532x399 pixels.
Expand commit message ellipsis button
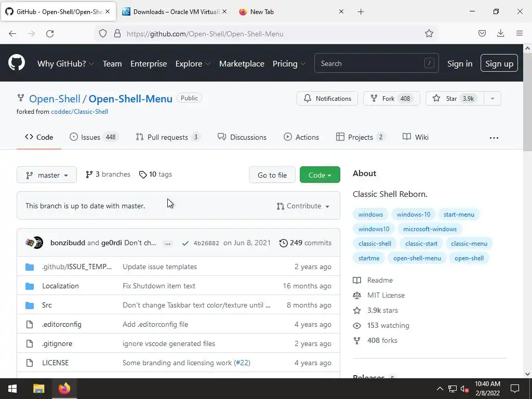[x=168, y=243]
